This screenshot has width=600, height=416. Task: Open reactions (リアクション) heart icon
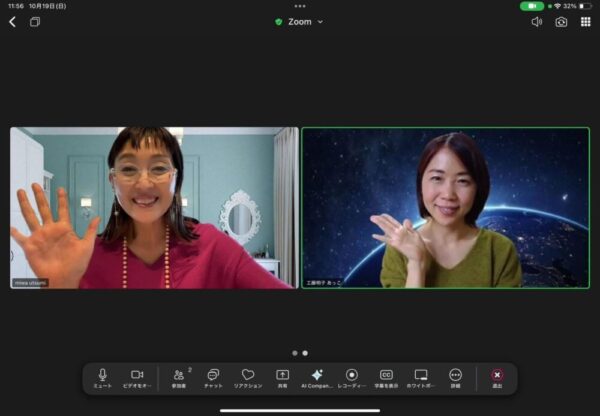pos(248,375)
